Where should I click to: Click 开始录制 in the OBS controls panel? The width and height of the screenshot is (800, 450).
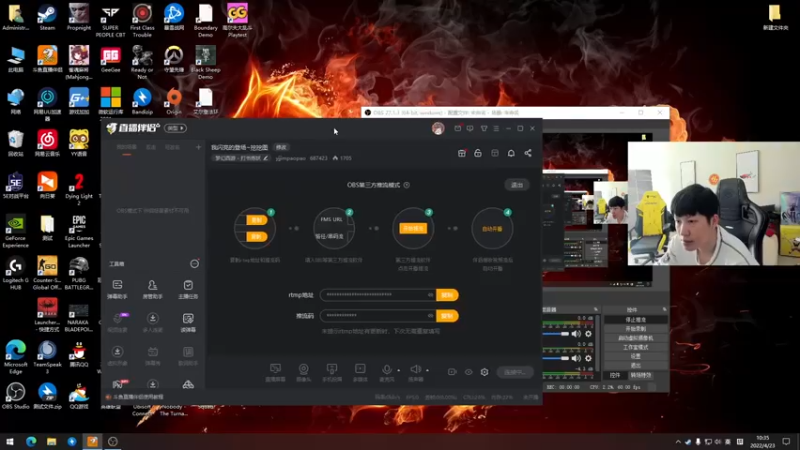[x=636, y=329]
